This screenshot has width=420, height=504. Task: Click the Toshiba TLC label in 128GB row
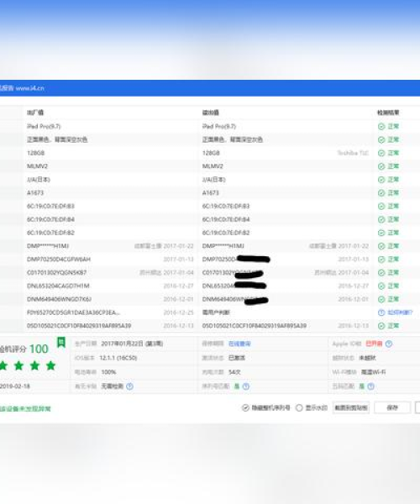[353, 153]
